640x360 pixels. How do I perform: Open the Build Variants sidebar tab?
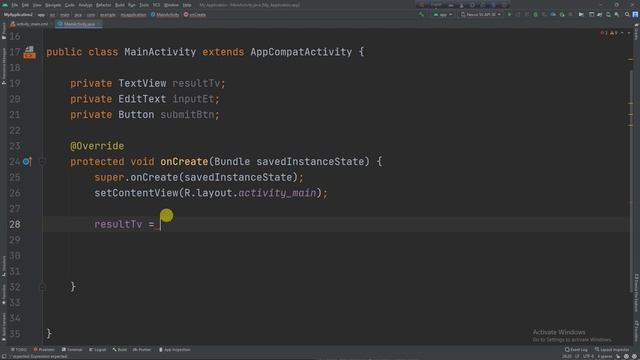4,327
